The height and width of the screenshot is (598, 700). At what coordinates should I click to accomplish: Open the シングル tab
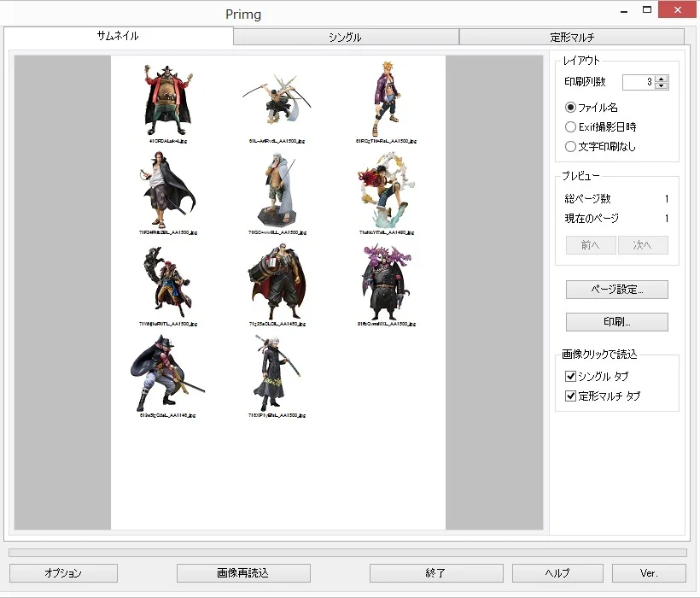tap(346, 37)
